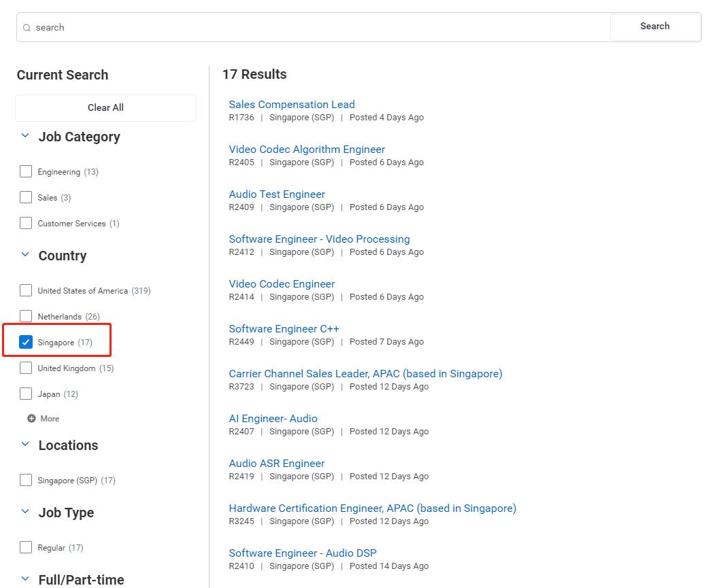Tick the Engineering category checkbox
The height and width of the screenshot is (588, 719).
pyautogui.click(x=26, y=171)
